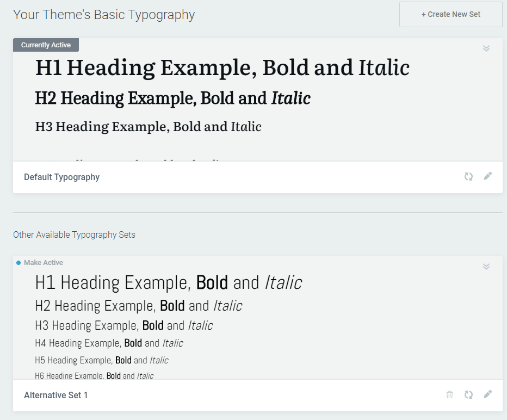The image size is (507, 420).
Task: Make Alternative Set 1 the active set
Action: pyautogui.click(x=44, y=263)
